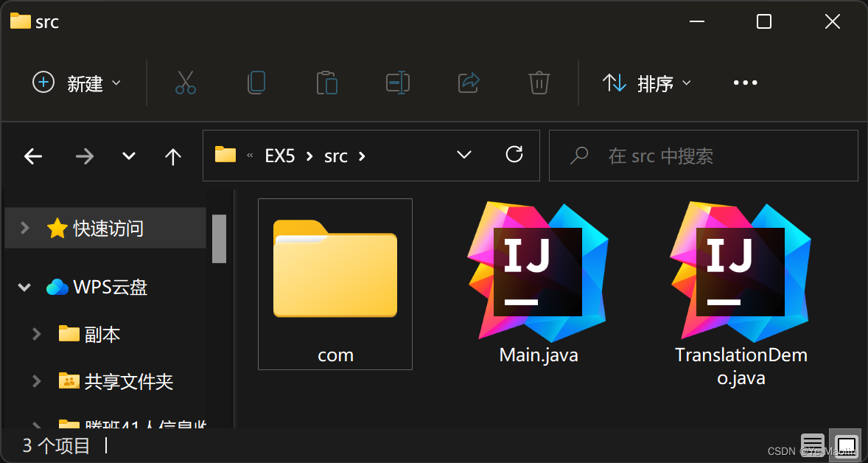Screen dimensions: 868x463
Task: Show hidden breadcrumb path chevrons
Action: (x=250, y=155)
